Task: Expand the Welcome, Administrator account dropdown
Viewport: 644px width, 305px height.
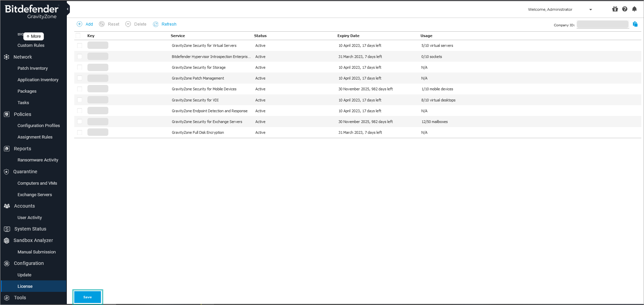Action: [591, 9]
